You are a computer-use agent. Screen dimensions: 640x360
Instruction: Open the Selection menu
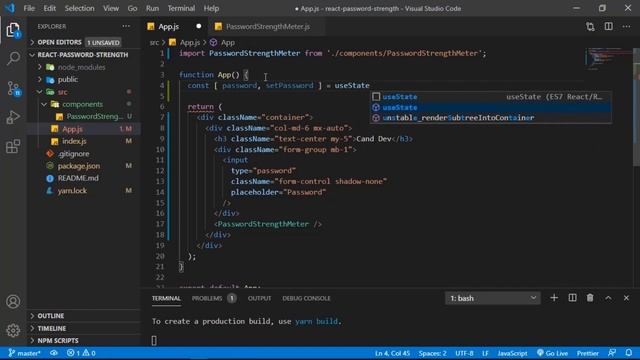(x=79, y=8)
